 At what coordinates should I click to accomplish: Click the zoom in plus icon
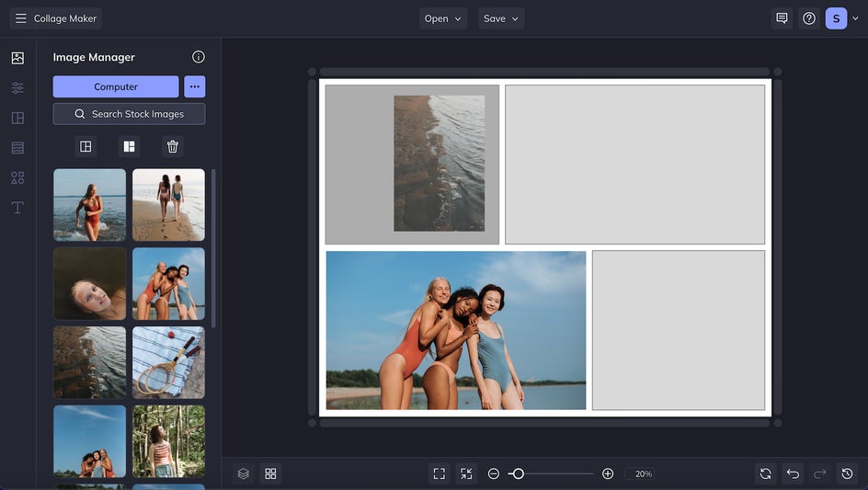coord(608,473)
